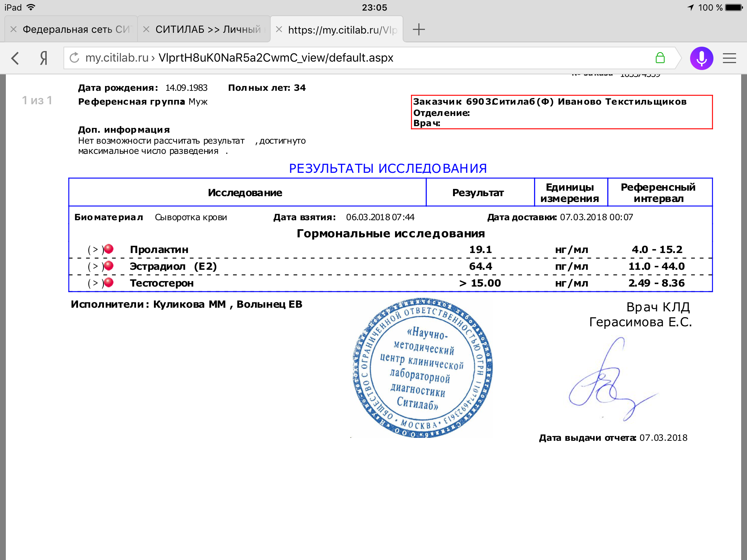Tap red marker beside Эстрадиол (E2)
The height and width of the screenshot is (560, 747).
point(109,266)
